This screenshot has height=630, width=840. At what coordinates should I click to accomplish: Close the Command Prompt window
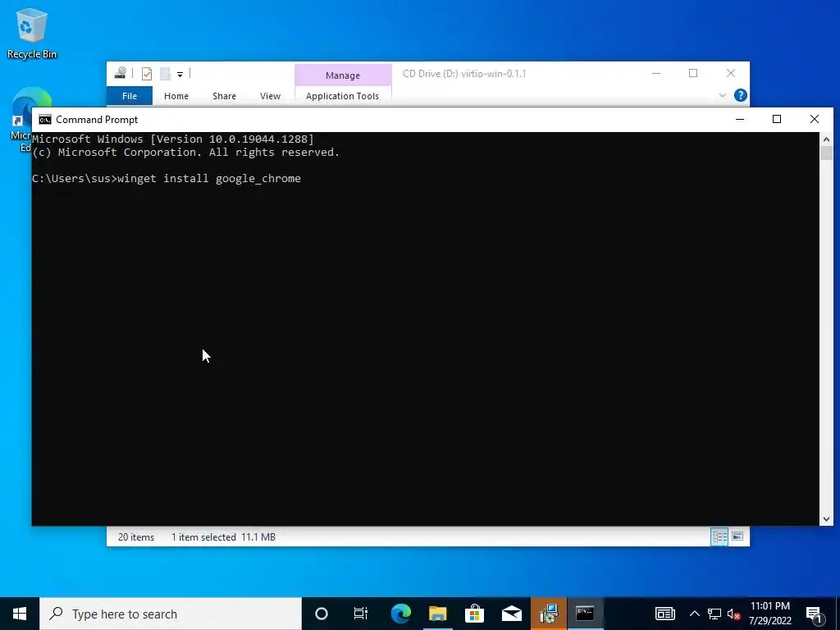(x=815, y=120)
